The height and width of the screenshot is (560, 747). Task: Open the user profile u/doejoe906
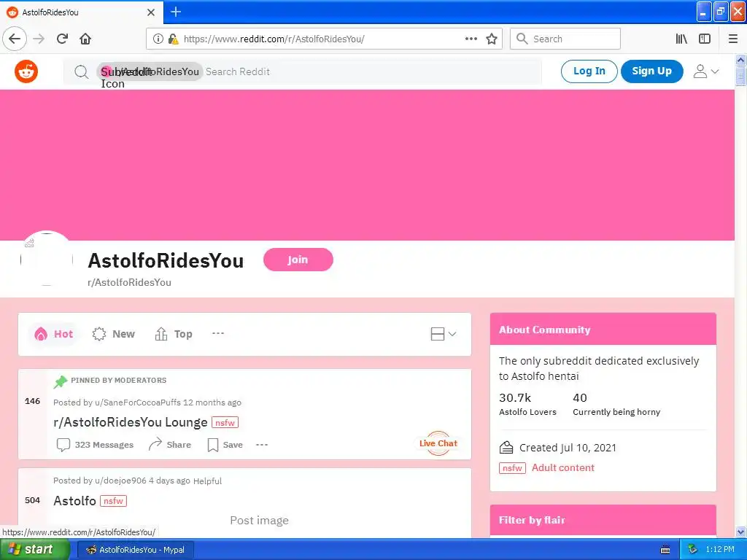pyautogui.click(x=120, y=481)
